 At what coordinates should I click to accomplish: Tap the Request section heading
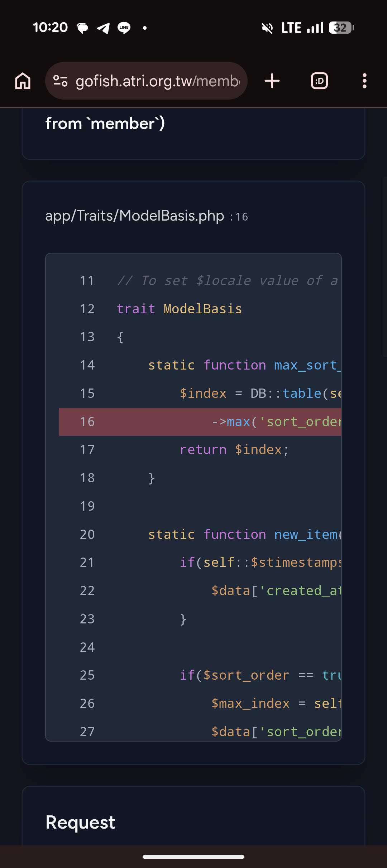(81, 822)
